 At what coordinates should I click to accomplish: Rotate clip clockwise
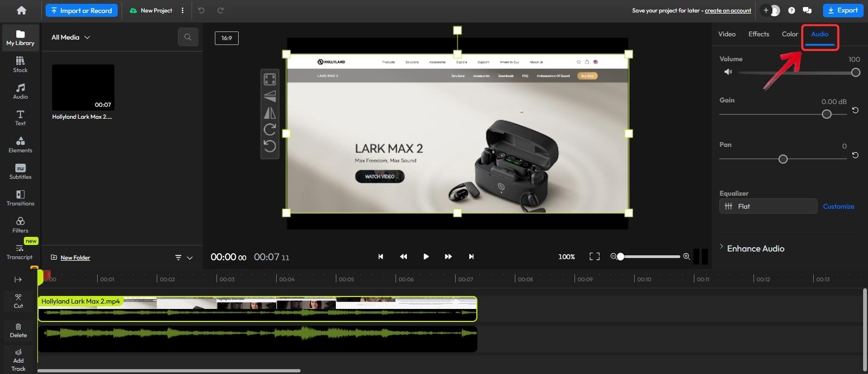coord(270,130)
